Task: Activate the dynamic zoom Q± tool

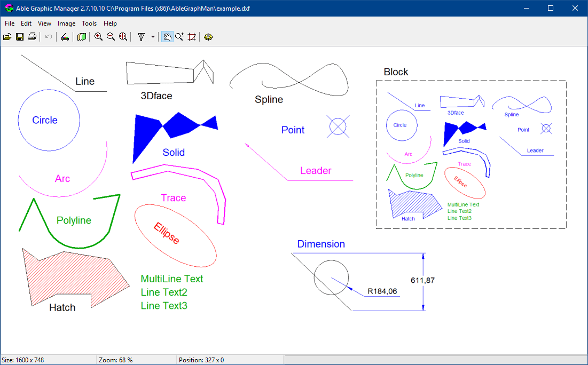Action: pyautogui.click(x=179, y=36)
